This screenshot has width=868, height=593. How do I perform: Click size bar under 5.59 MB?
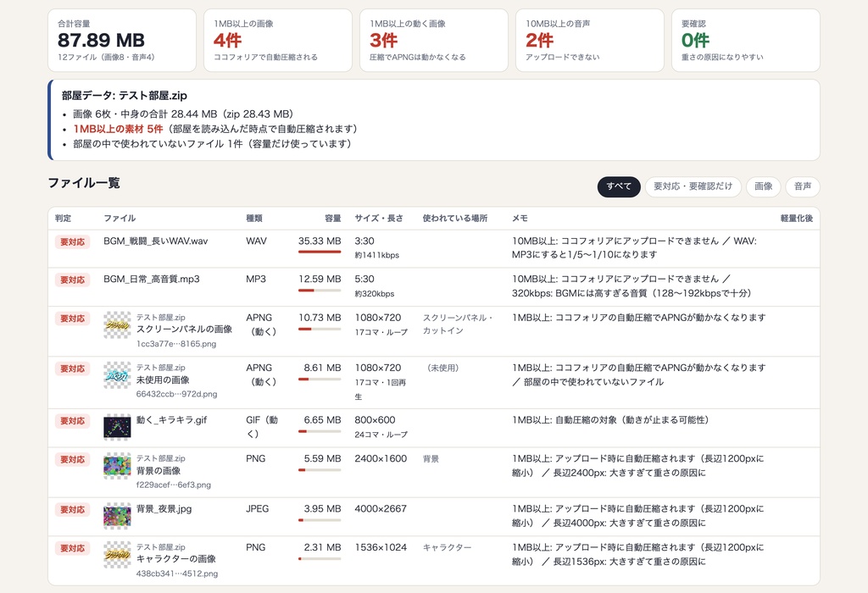tap(320, 469)
